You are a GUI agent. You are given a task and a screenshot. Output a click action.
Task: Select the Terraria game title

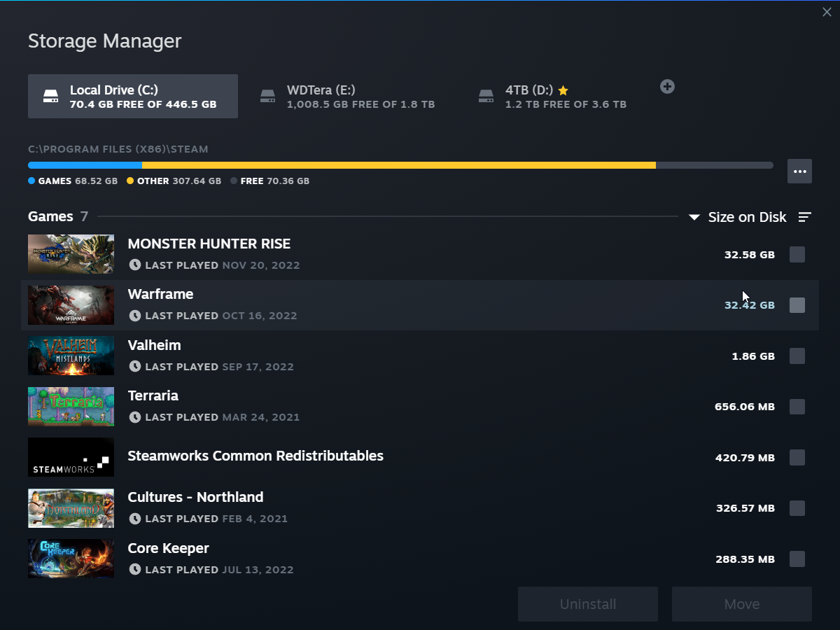[153, 395]
